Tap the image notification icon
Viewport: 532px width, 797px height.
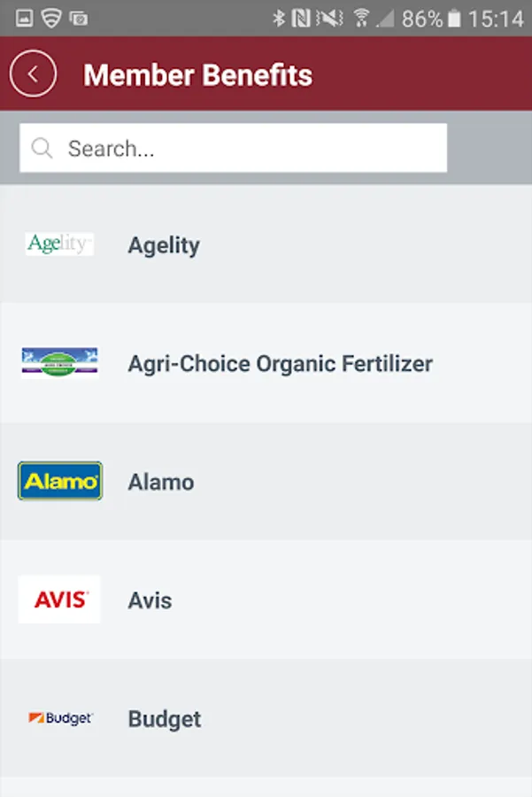click(x=25, y=18)
